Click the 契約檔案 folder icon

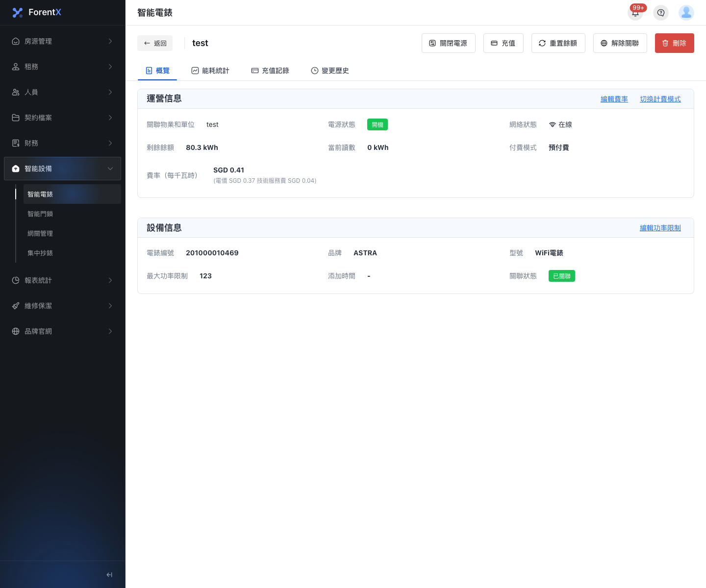[x=16, y=118]
